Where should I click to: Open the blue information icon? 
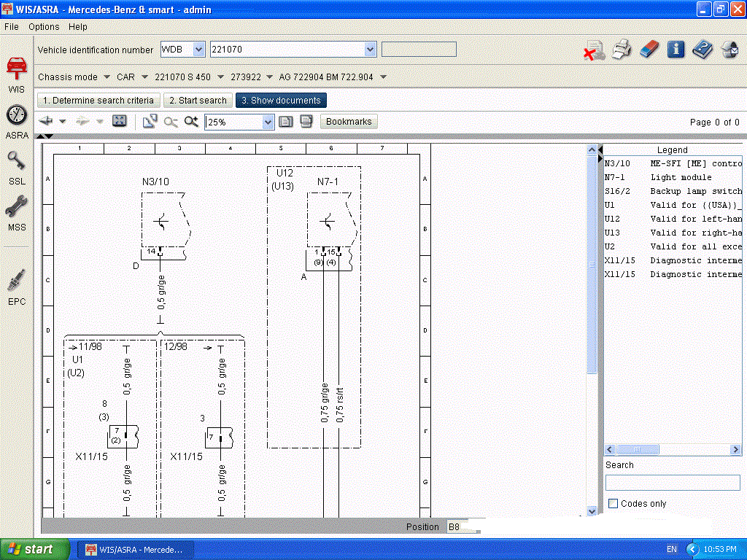point(676,49)
